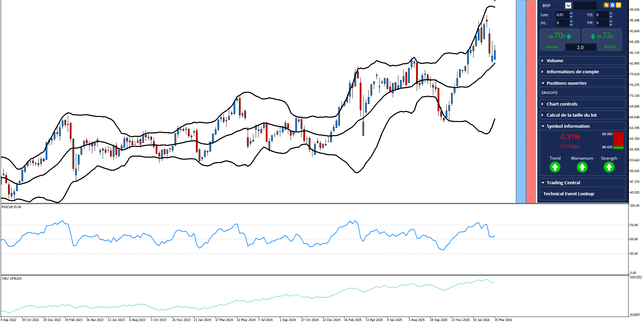Increase T/P value with up arrow

coord(611,21)
